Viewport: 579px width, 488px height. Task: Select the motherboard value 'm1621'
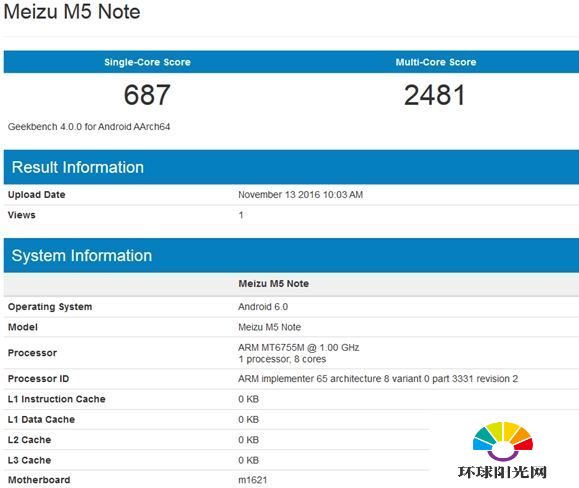point(253,480)
